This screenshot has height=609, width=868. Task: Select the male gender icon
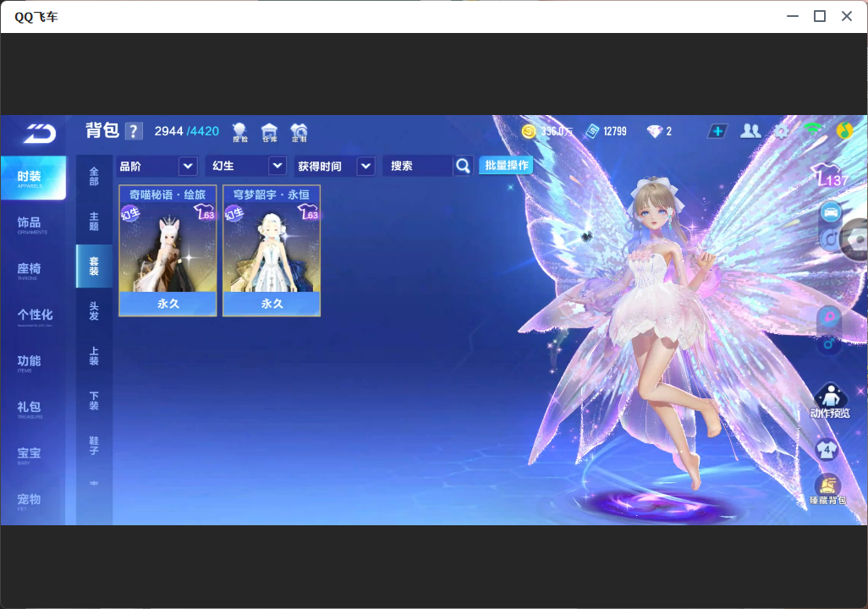tap(829, 343)
